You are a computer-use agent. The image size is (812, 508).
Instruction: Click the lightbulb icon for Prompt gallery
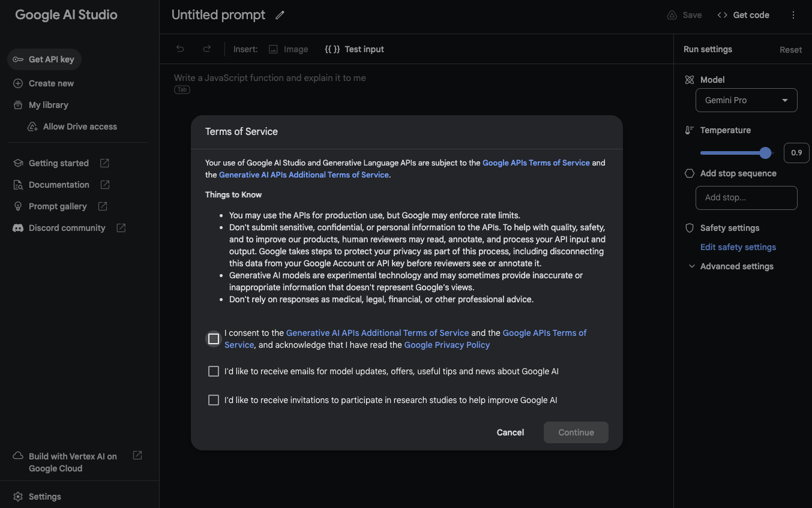click(x=18, y=206)
